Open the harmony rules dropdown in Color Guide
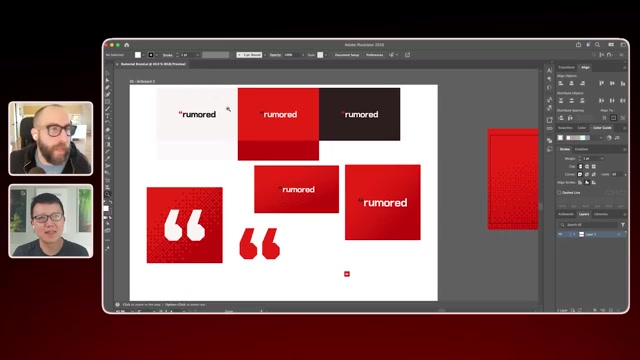Image resolution: width=640 pixels, height=360 pixels. click(x=600, y=138)
